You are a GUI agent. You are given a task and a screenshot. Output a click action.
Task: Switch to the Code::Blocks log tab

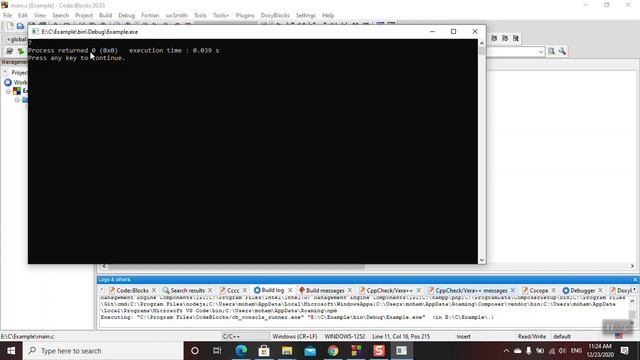[x=132, y=291]
